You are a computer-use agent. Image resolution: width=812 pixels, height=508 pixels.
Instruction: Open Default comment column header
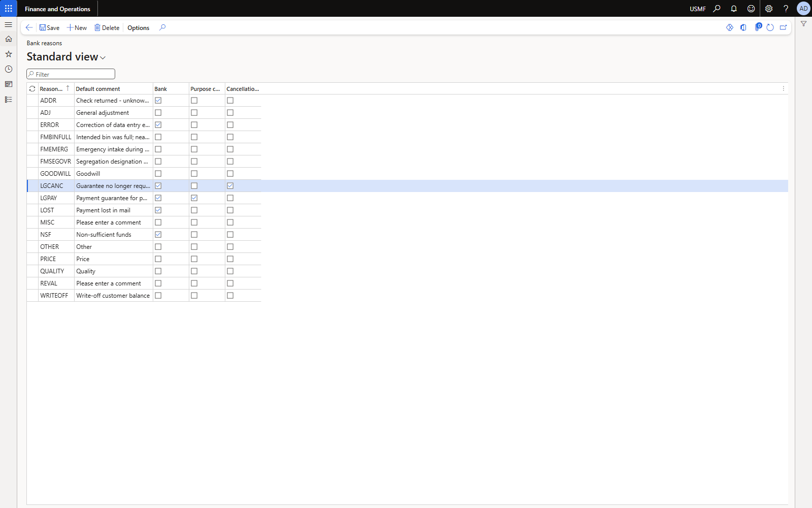click(x=113, y=88)
